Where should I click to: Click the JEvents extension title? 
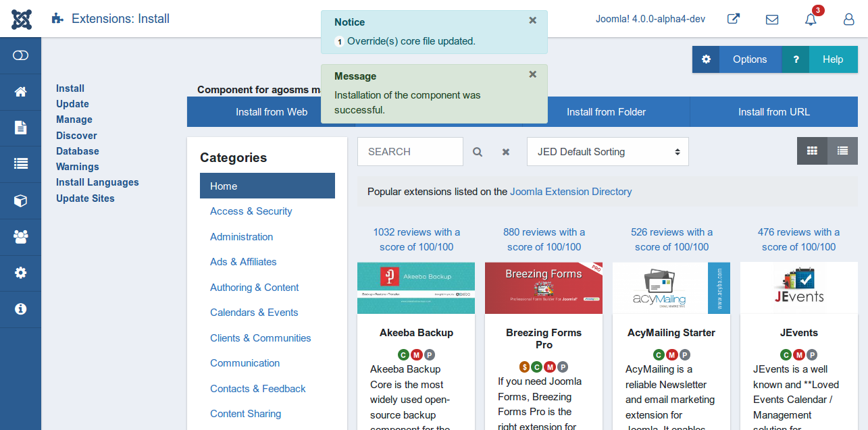pos(799,333)
